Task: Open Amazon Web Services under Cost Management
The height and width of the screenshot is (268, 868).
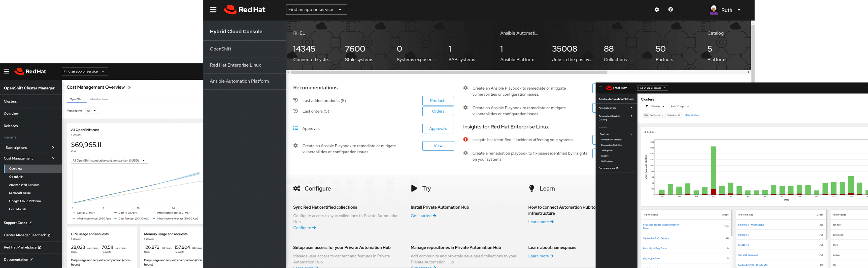Action: point(24,185)
